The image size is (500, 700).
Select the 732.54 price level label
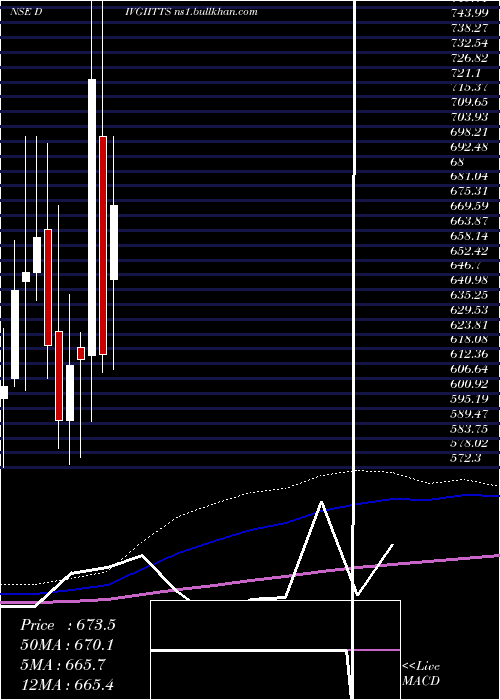(469, 43)
